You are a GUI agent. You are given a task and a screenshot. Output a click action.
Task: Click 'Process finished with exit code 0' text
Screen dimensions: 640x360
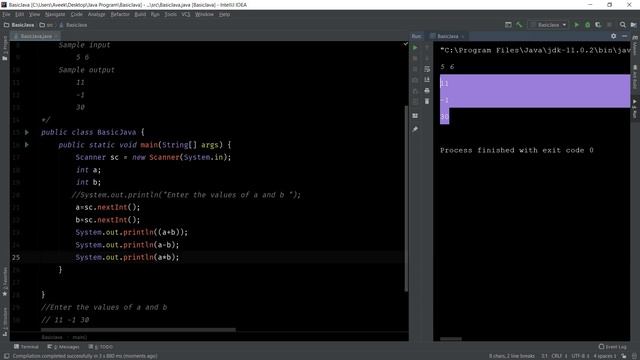(517, 150)
